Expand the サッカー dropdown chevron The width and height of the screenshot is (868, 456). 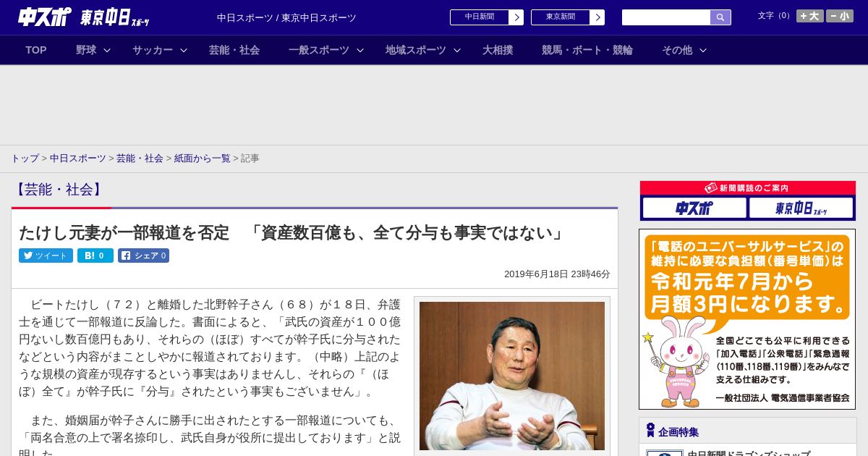tap(184, 50)
